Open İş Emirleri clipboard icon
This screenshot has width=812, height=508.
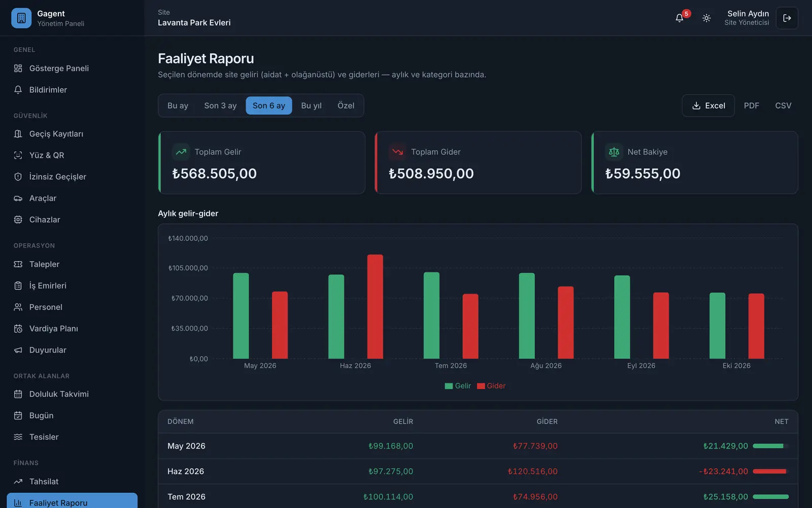18,285
